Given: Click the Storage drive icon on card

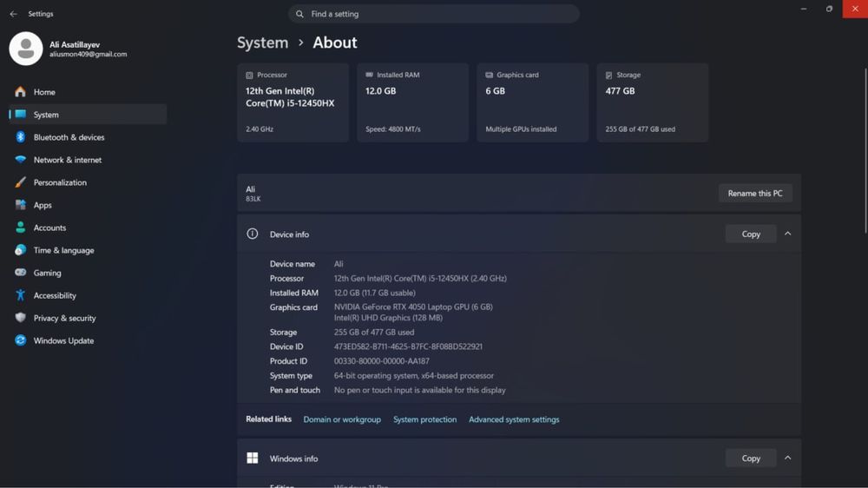Looking at the screenshot, I should coord(609,75).
